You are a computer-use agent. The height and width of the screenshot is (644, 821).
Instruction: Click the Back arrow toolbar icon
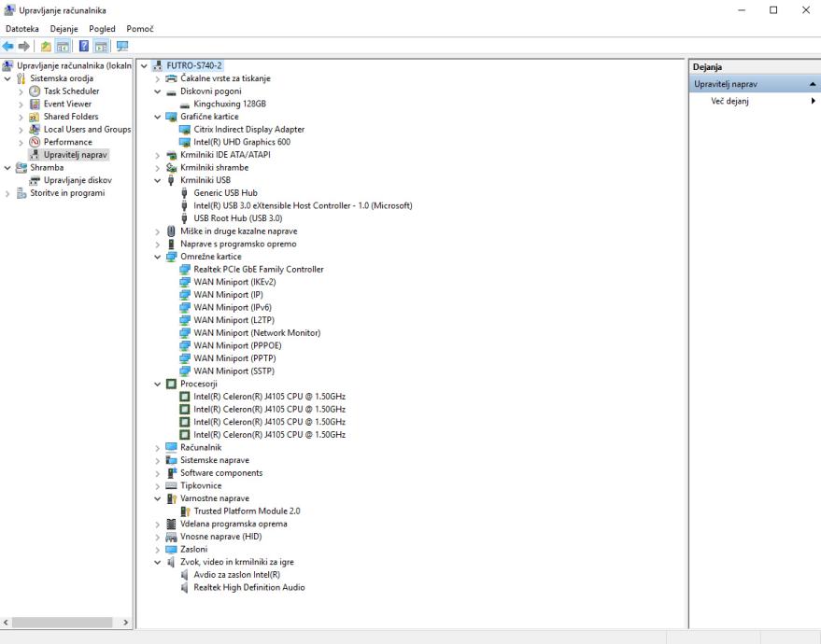click(7, 47)
